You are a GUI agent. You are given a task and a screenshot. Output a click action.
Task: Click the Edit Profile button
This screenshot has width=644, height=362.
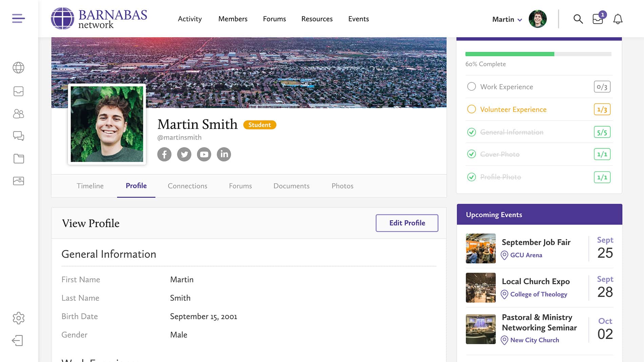point(407,223)
